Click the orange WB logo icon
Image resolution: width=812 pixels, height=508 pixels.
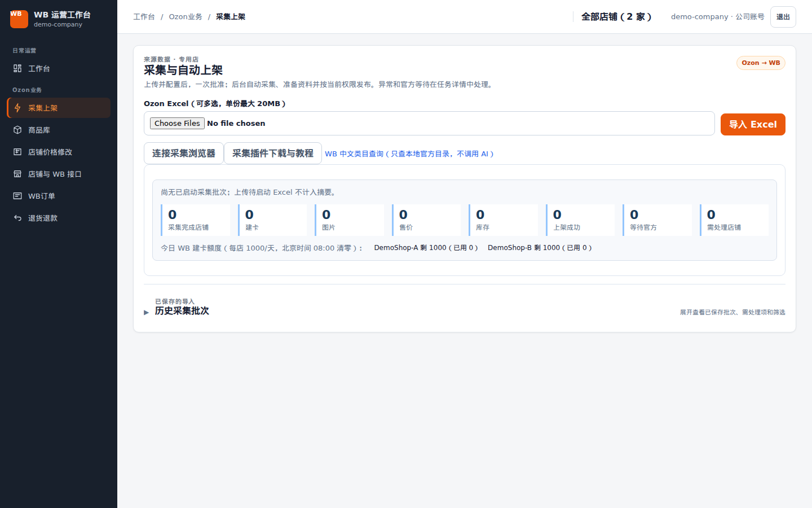click(x=19, y=19)
